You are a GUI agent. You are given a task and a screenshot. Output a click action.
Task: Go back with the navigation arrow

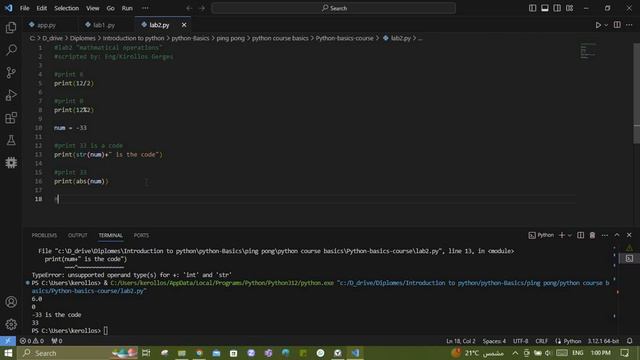pos(189,8)
